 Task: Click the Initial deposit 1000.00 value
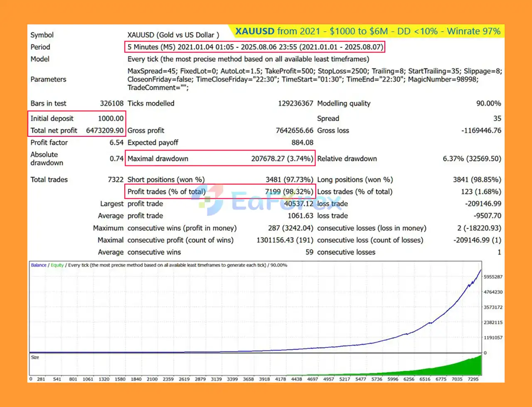(111, 118)
